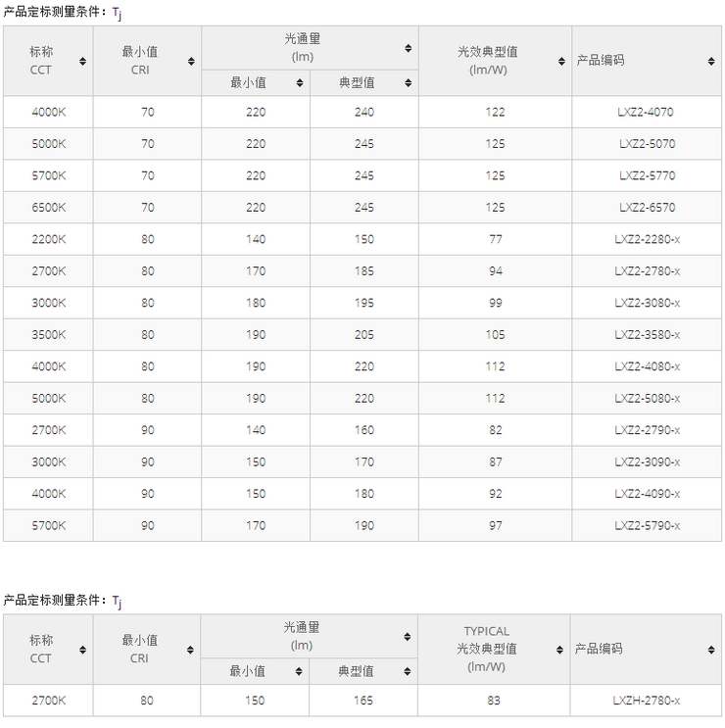Click typical flux 160 for LXZ2-2790-x
This screenshot has height=728, width=725.
(364, 430)
